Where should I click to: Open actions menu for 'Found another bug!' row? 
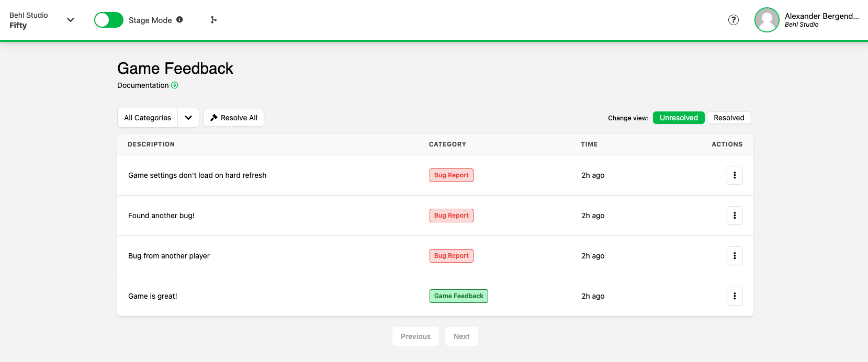(735, 216)
